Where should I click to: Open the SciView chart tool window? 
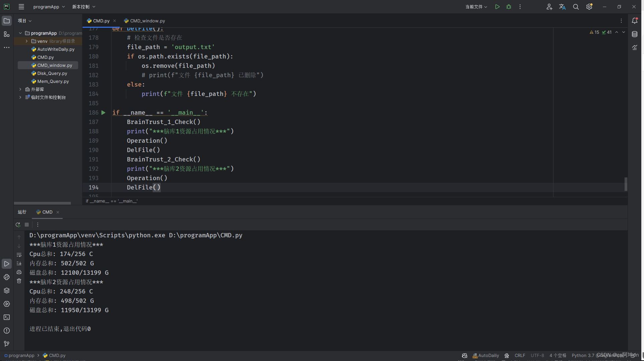click(635, 47)
